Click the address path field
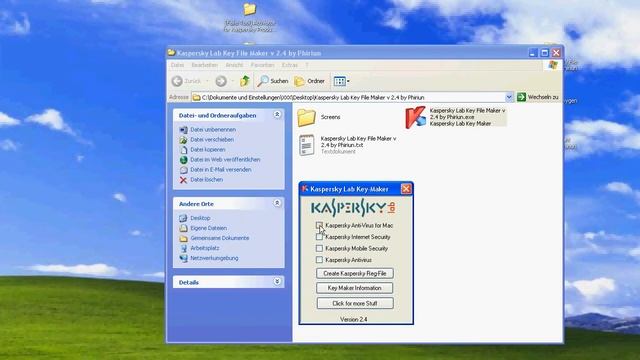The image size is (640, 360). (x=349, y=97)
